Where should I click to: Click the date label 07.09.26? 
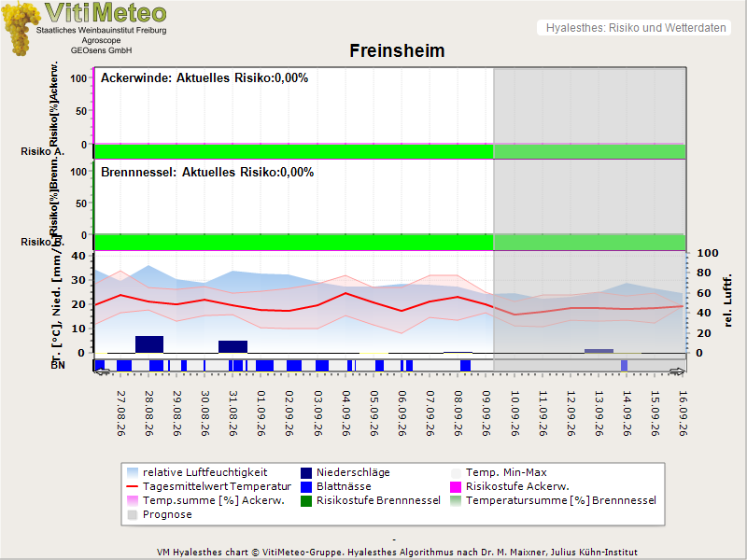[430, 413]
